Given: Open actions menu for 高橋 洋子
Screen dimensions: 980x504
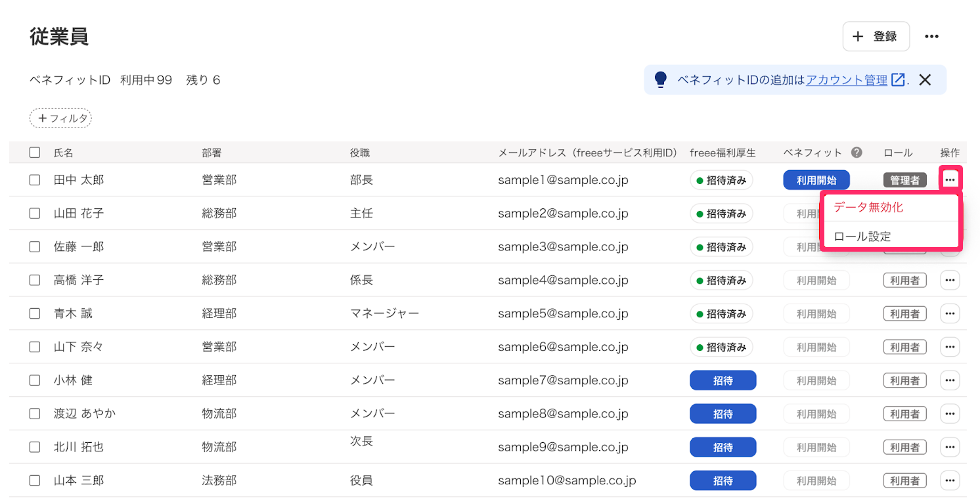Looking at the screenshot, I should point(950,280).
